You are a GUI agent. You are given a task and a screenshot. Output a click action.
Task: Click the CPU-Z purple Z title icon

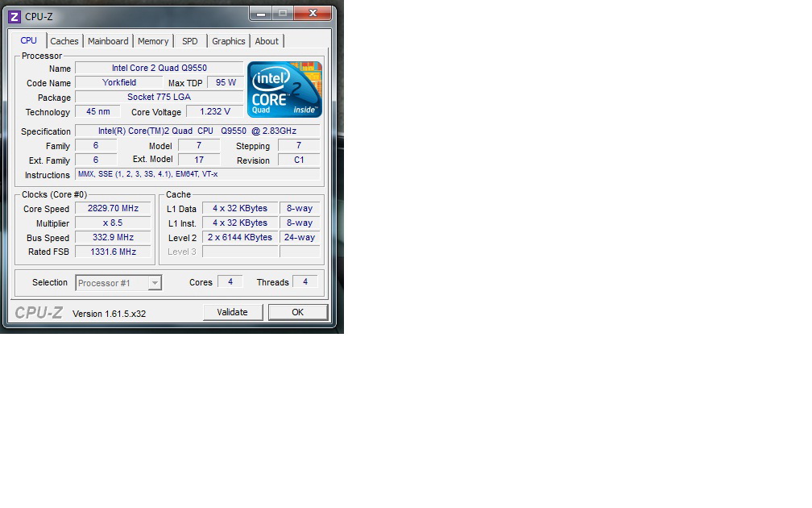tap(14, 17)
